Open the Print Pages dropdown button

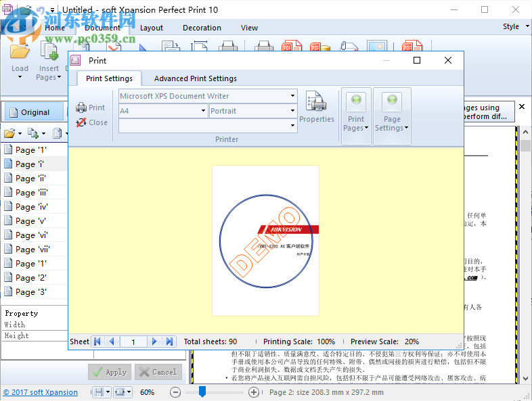pos(356,115)
